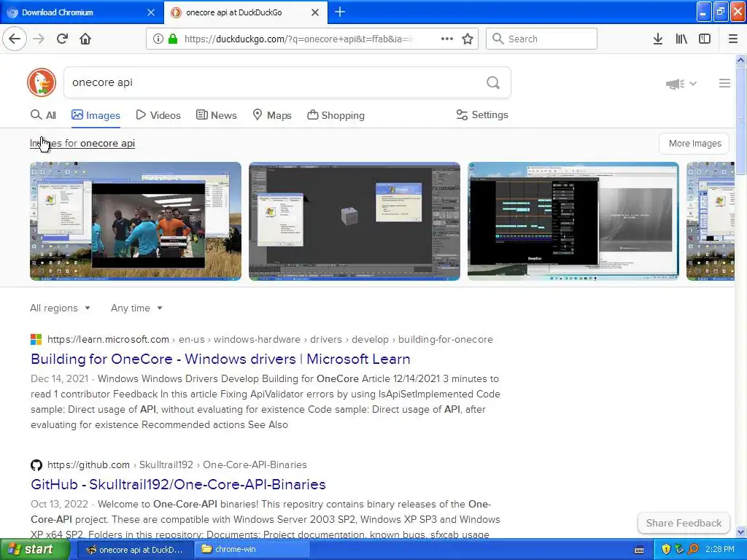Open the Library bookmarks icon
The height and width of the screenshot is (560, 747).
[x=681, y=39]
